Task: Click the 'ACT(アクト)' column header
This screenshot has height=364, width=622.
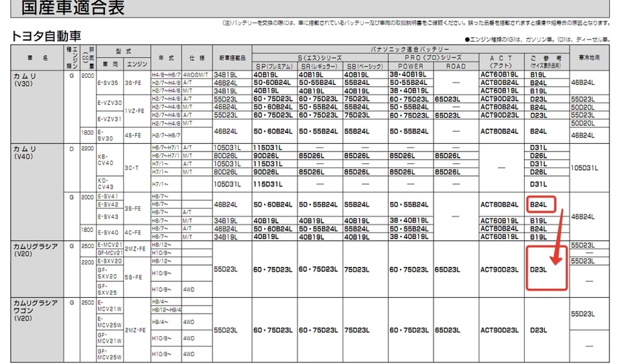Action: (x=501, y=62)
